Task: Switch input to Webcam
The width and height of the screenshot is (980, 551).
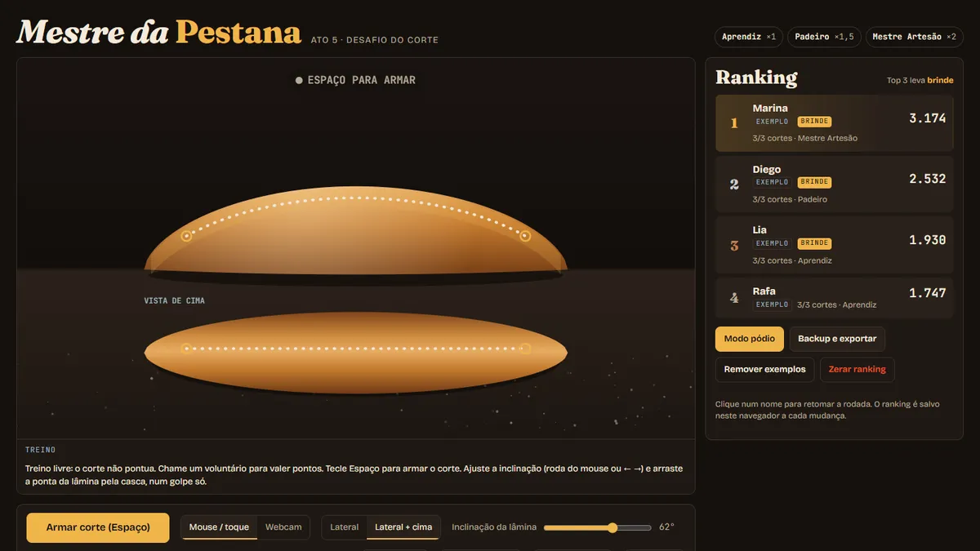Action: pyautogui.click(x=283, y=527)
